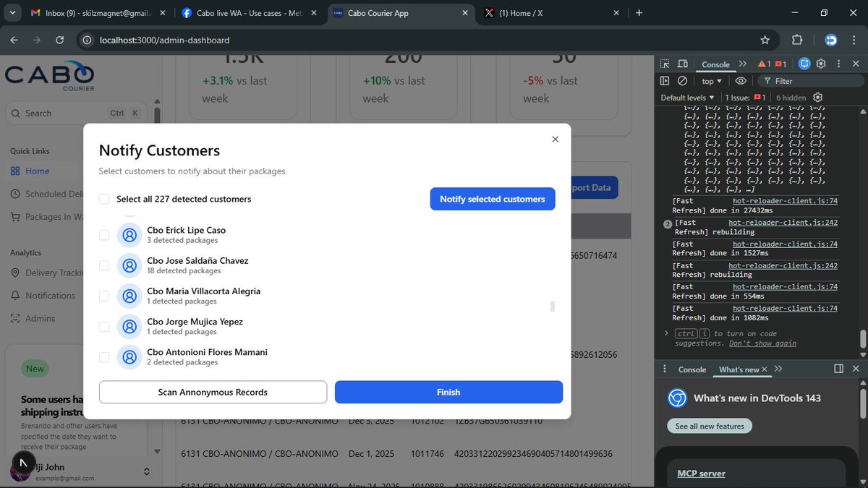Click the Finish button

tap(448, 392)
